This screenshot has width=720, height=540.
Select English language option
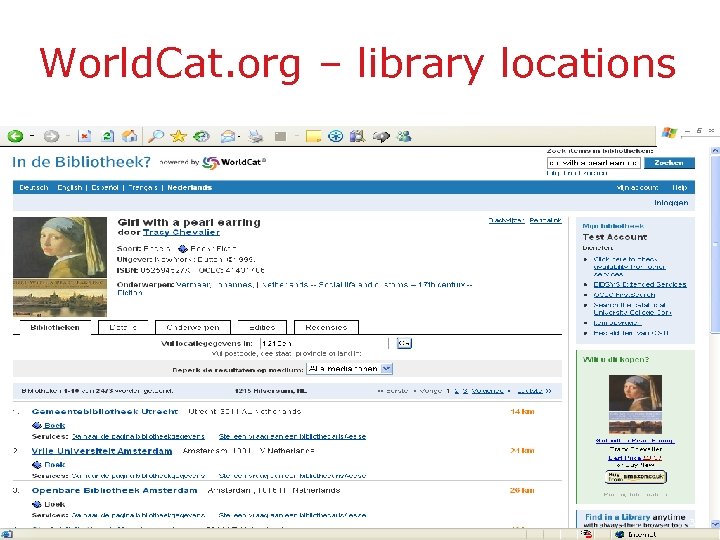tap(70, 187)
